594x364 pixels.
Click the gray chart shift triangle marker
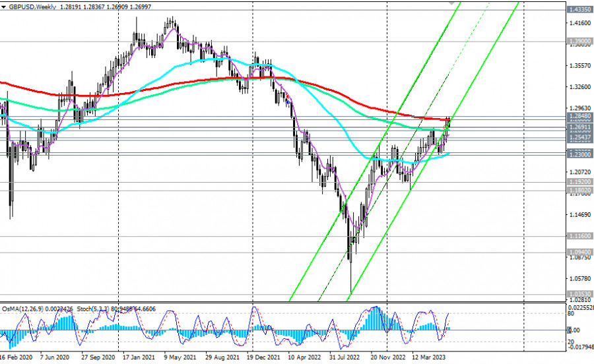pos(452,3)
